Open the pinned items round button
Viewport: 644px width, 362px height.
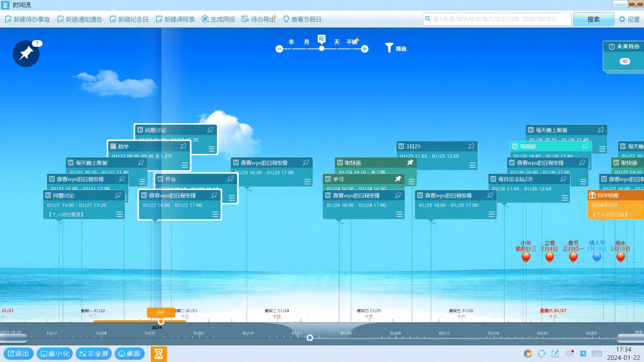coord(26,53)
